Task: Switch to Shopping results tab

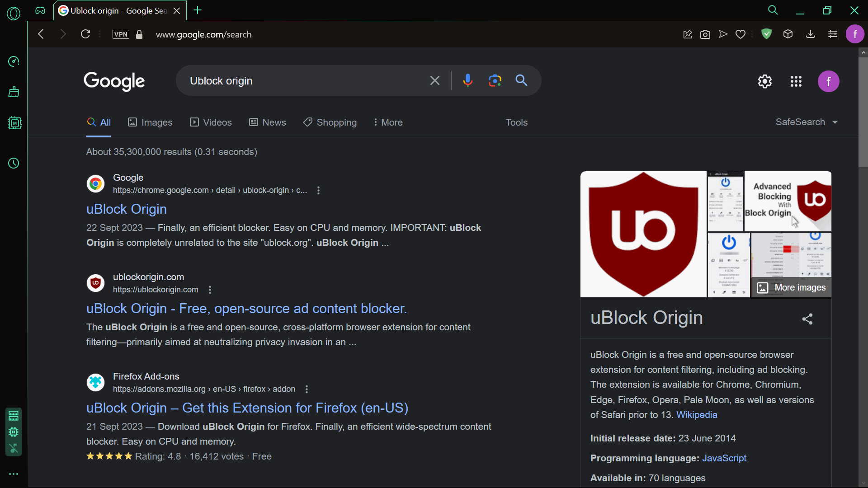Action: pyautogui.click(x=330, y=122)
